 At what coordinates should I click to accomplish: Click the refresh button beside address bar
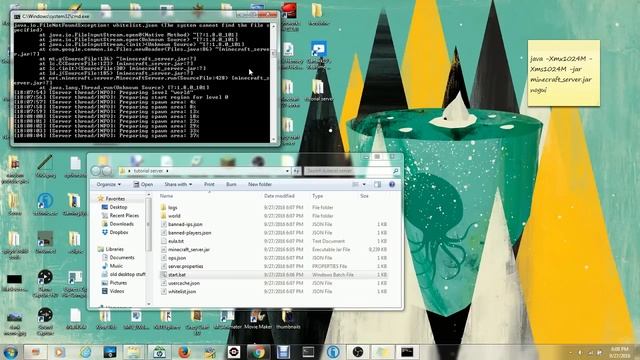297,171
